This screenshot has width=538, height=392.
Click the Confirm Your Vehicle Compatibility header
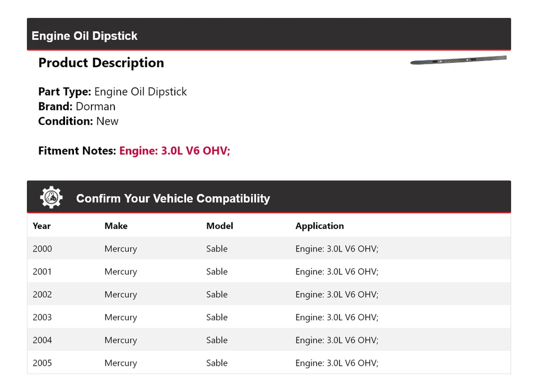(173, 198)
